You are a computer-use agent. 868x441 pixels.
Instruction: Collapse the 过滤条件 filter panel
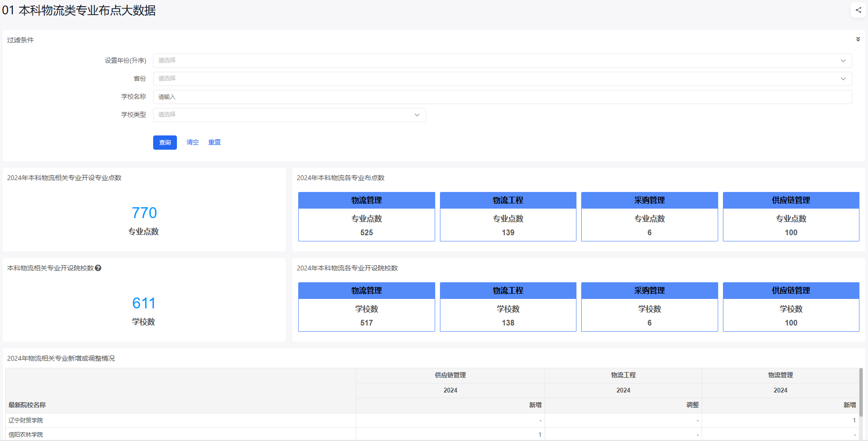pyautogui.click(x=858, y=39)
